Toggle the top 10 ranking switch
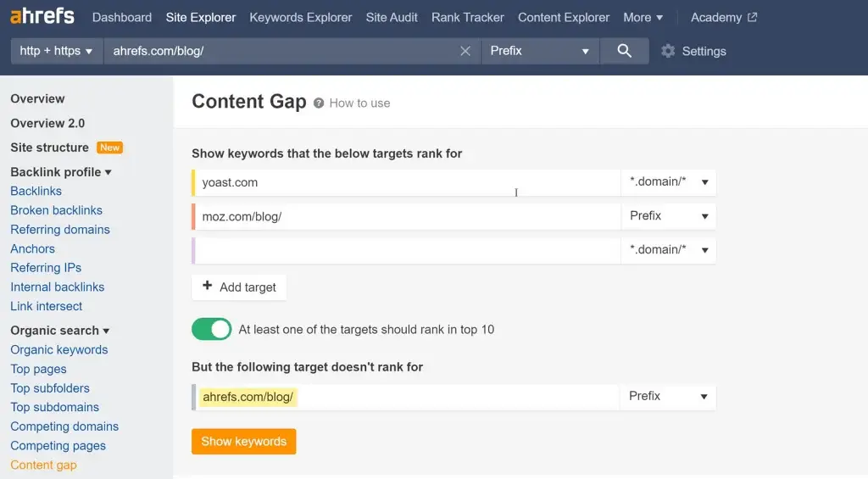The width and height of the screenshot is (868, 479). tap(211, 329)
